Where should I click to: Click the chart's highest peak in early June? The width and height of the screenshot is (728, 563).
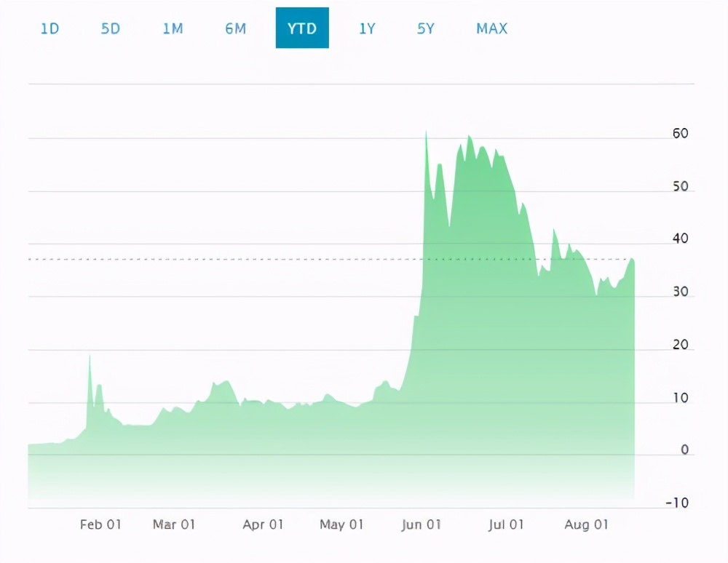click(x=426, y=133)
